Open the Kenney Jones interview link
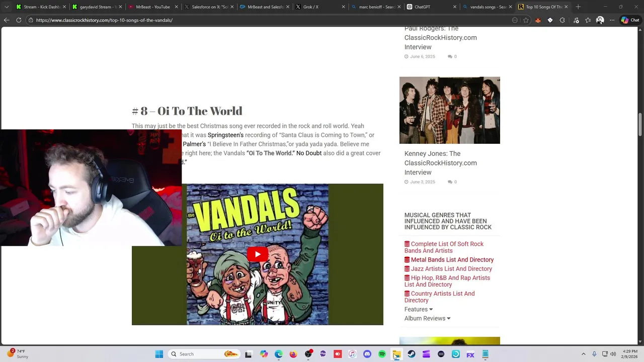 [x=440, y=163]
